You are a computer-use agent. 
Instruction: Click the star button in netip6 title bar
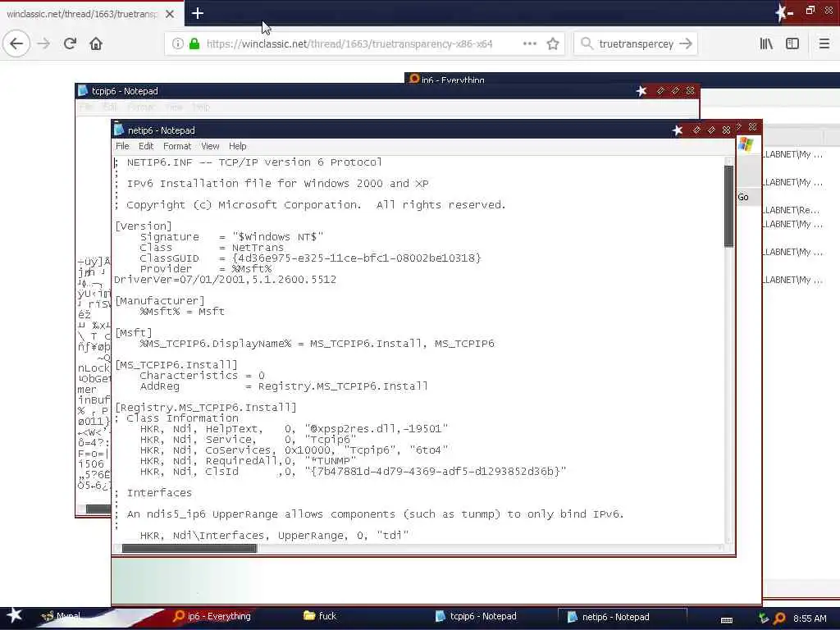coord(678,130)
